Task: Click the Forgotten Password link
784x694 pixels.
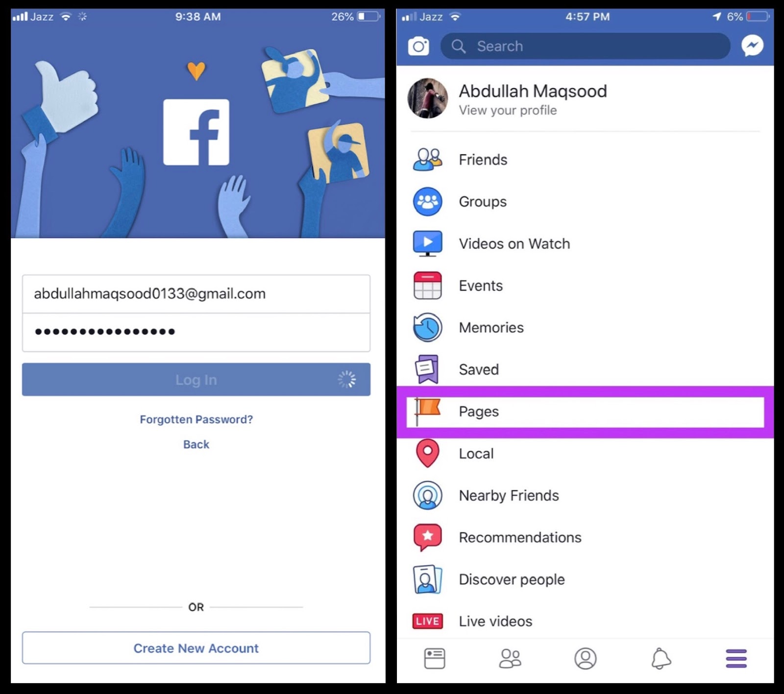Action: click(x=196, y=420)
